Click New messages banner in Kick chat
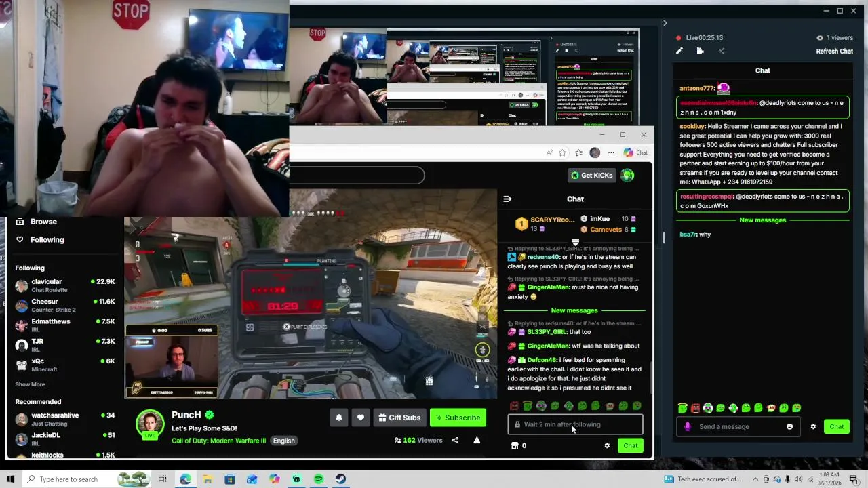 [x=574, y=310]
